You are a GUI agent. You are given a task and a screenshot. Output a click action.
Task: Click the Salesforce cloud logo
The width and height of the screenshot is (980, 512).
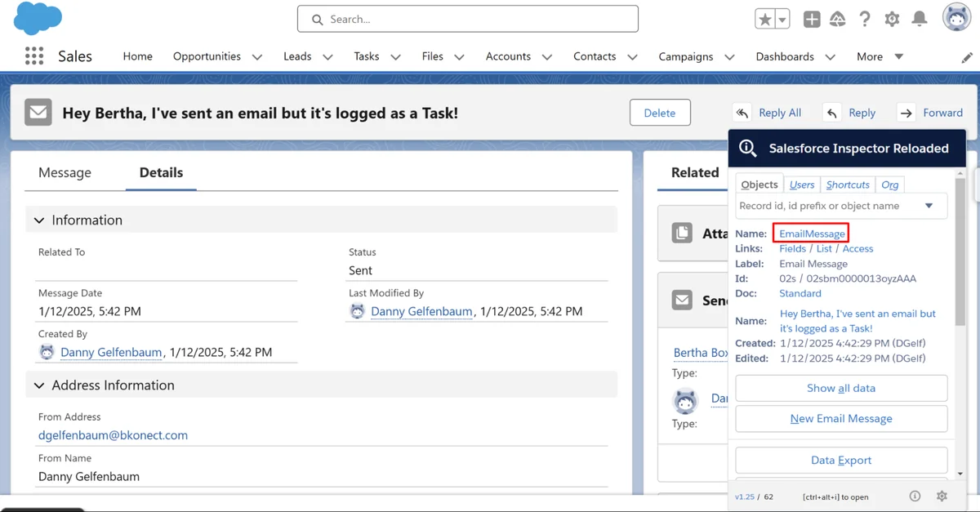(x=38, y=18)
